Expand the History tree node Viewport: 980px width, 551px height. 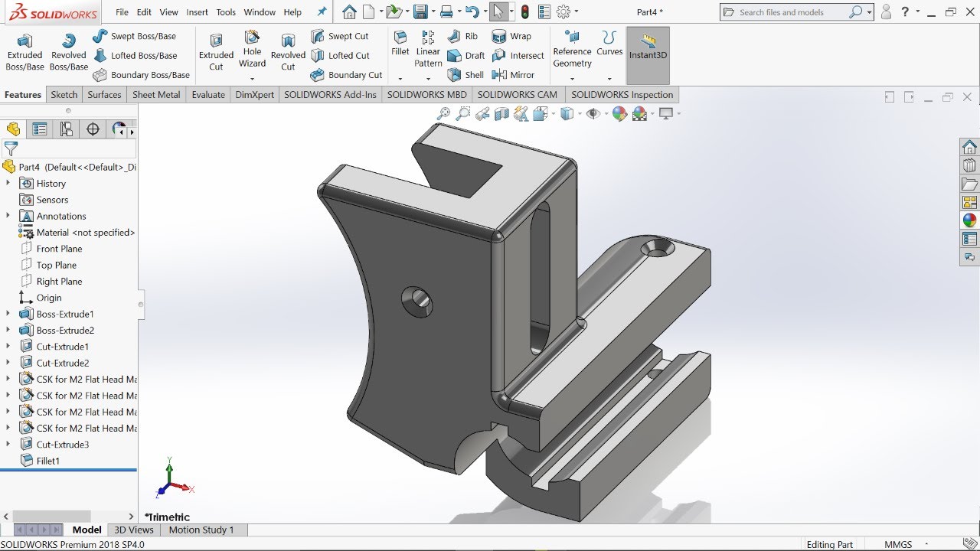coord(8,184)
